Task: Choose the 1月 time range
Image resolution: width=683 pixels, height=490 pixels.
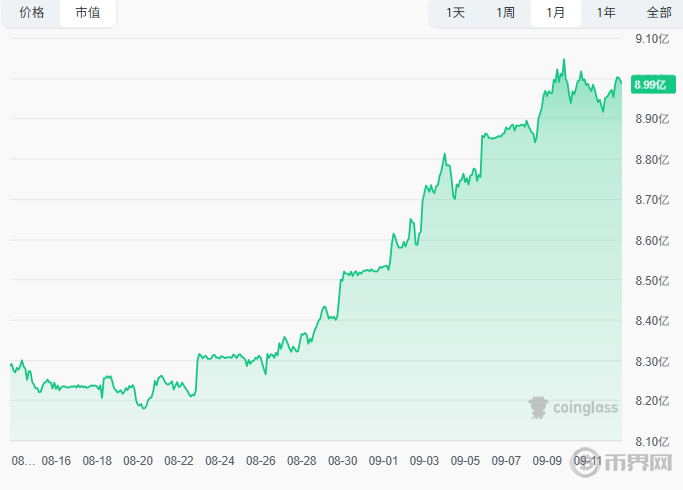Action: [x=556, y=13]
